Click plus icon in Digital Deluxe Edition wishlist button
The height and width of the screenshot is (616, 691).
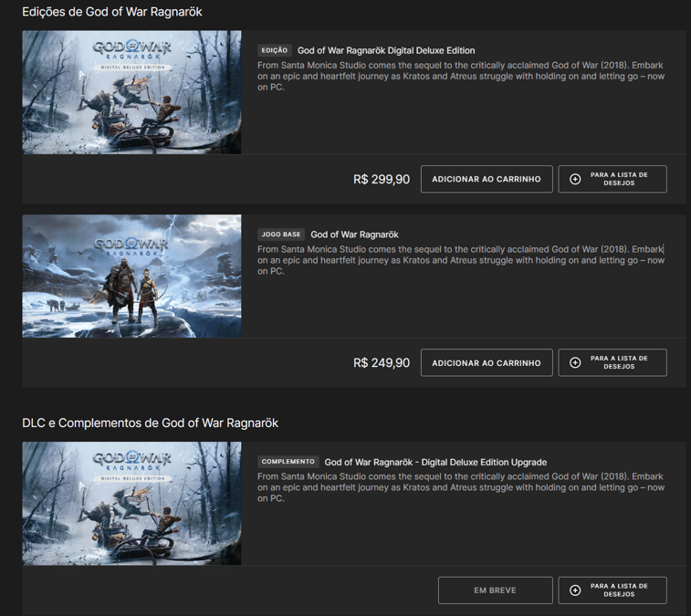point(575,179)
